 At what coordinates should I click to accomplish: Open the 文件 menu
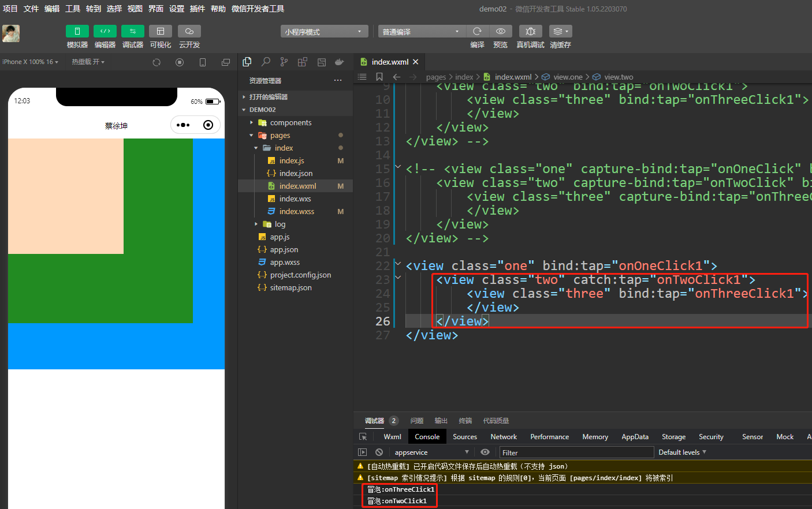(31, 9)
